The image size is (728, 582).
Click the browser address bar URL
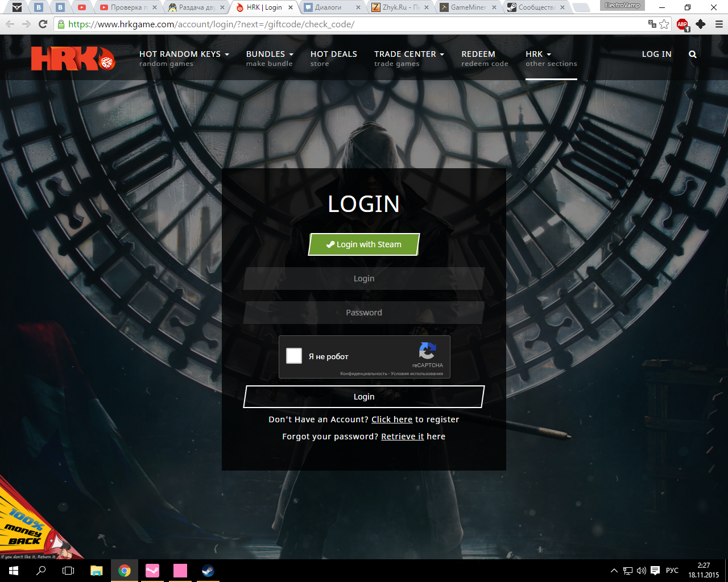pyautogui.click(x=211, y=24)
